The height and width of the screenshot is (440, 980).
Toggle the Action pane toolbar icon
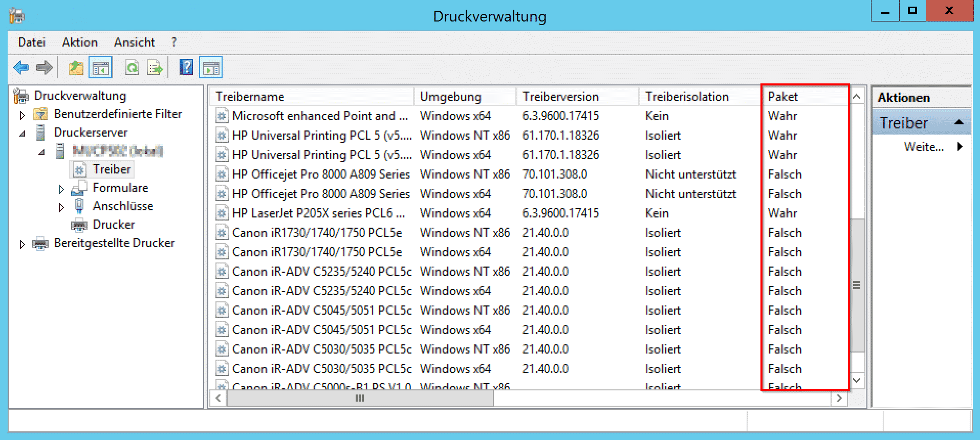(211, 68)
